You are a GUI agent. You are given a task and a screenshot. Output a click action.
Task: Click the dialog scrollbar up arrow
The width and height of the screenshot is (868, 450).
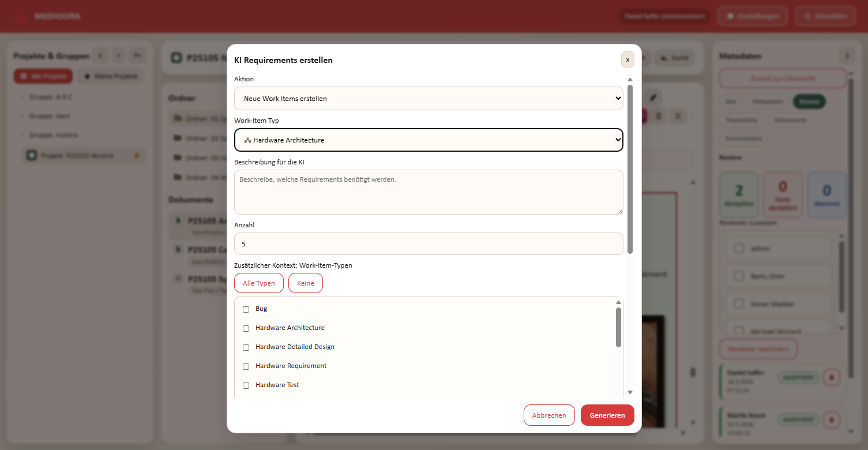coord(630,80)
